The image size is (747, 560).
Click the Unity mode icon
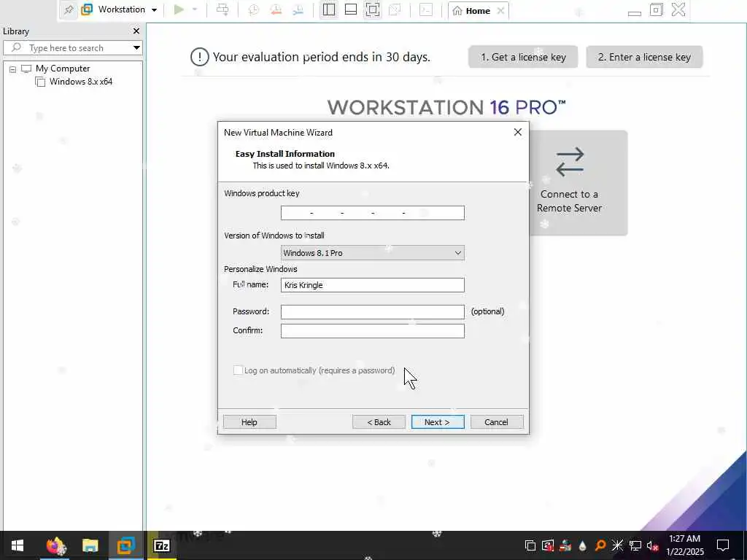(x=395, y=9)
